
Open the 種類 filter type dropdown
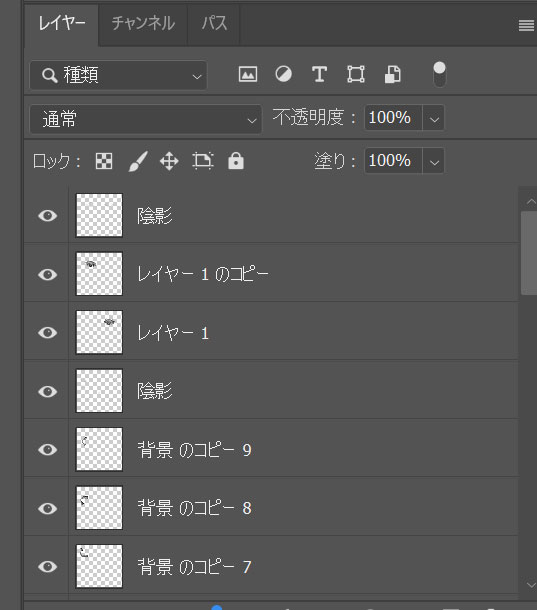click(x=118, y=75)
